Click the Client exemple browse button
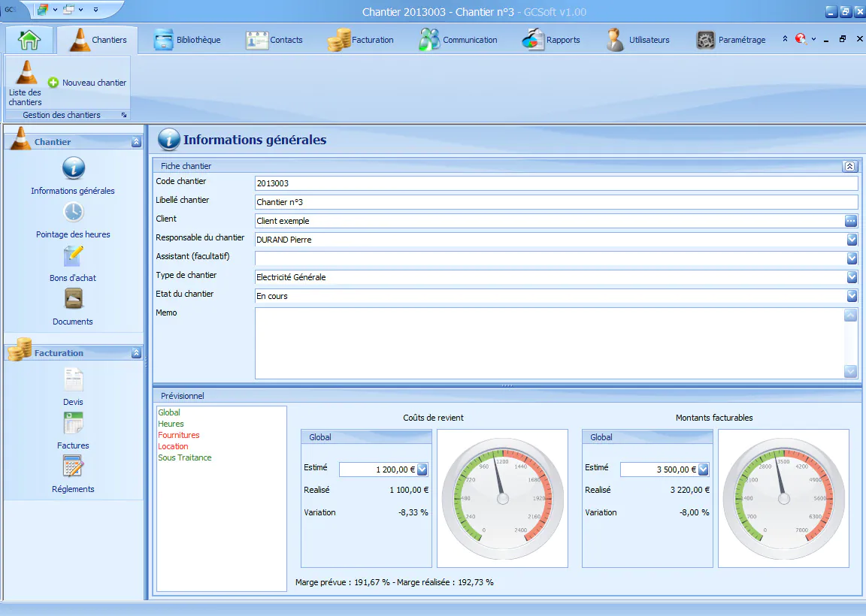Screen dimensions: 866x616 pos(850,221)
